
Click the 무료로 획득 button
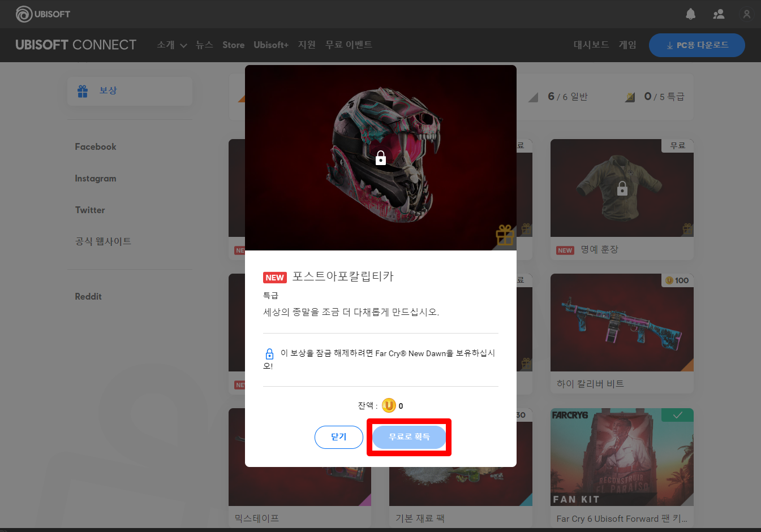click(x=409, y=437)
